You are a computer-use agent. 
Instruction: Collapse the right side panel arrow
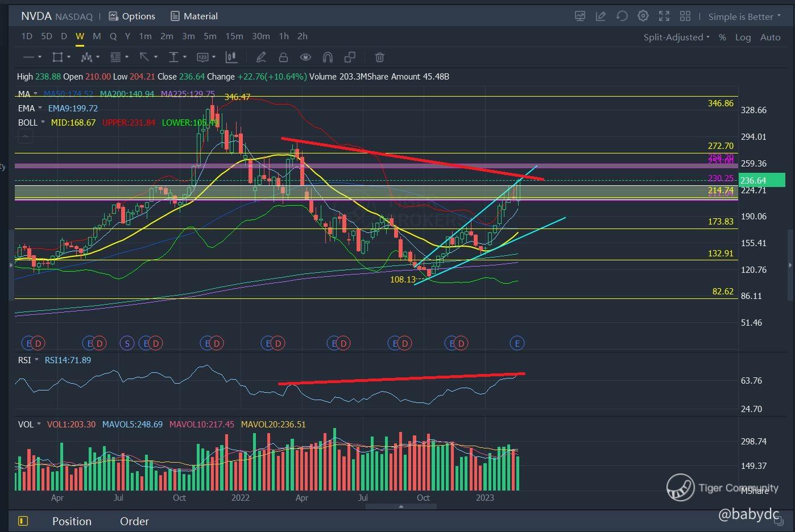pyautogui.click(x=790, y=265)
